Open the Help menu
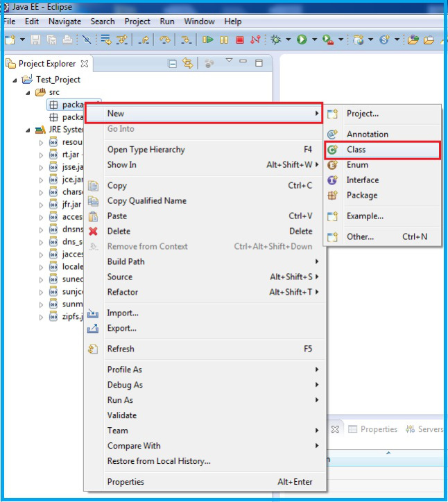 pyautogui.click(x=233, y=21)
